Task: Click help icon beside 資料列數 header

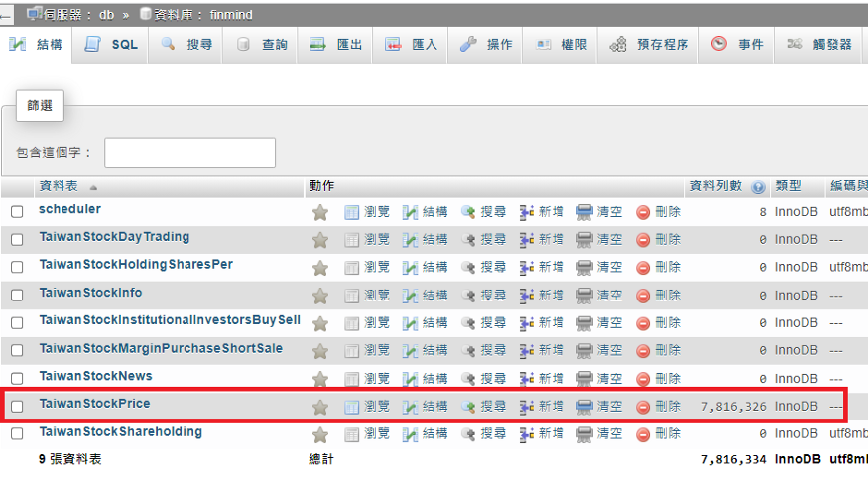Action: (758, 187)
